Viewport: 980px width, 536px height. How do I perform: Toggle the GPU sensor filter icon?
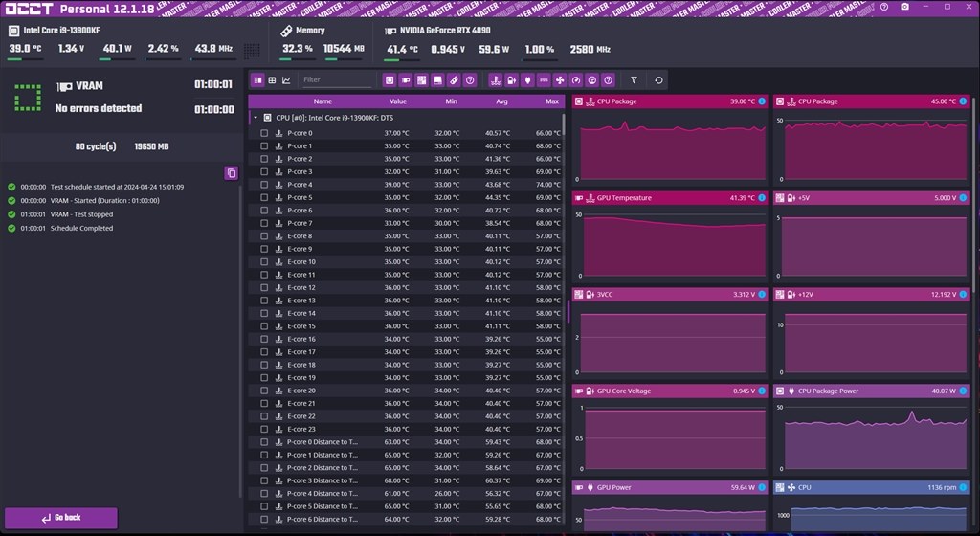tap(406, 80)
